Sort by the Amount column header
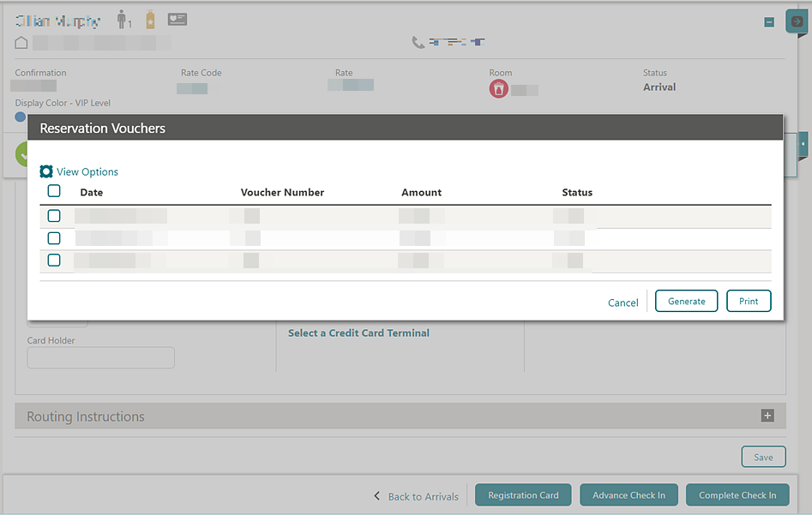This screenshot has height=515, width=812. [x=422, y=193]
